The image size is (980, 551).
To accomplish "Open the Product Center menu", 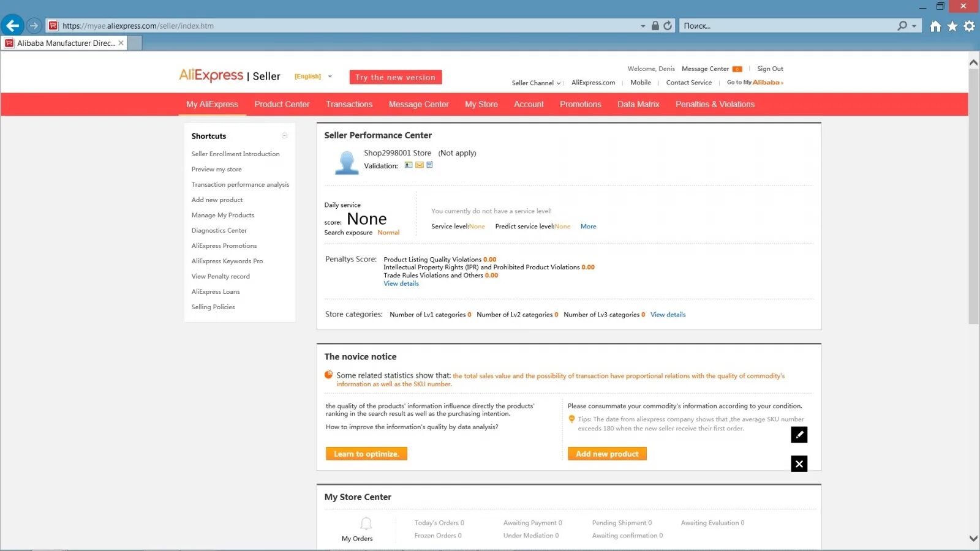I will (x=282, y=104).
